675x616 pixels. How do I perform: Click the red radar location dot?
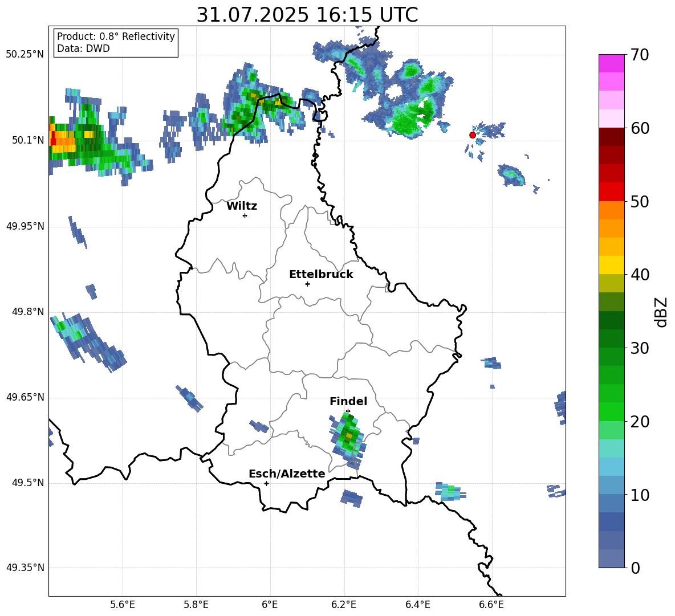tap(472, 135)
